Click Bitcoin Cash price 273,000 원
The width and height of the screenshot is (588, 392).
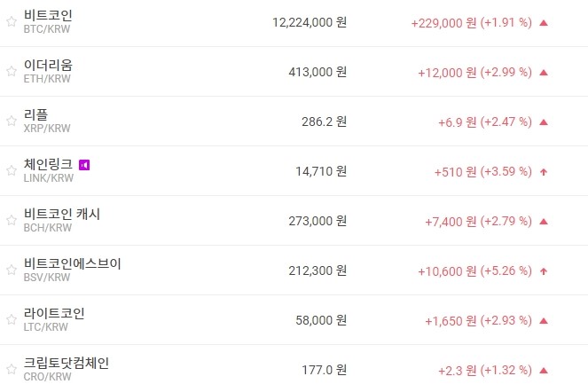click(318, 221)
